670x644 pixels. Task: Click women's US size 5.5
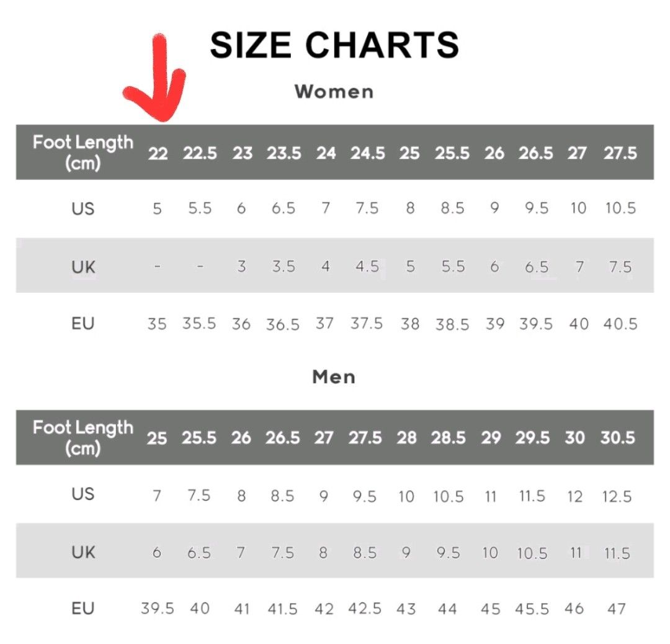[200, 208]
